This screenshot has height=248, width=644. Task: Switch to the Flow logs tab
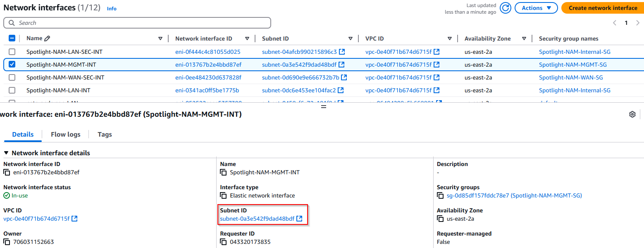(65, 134)
